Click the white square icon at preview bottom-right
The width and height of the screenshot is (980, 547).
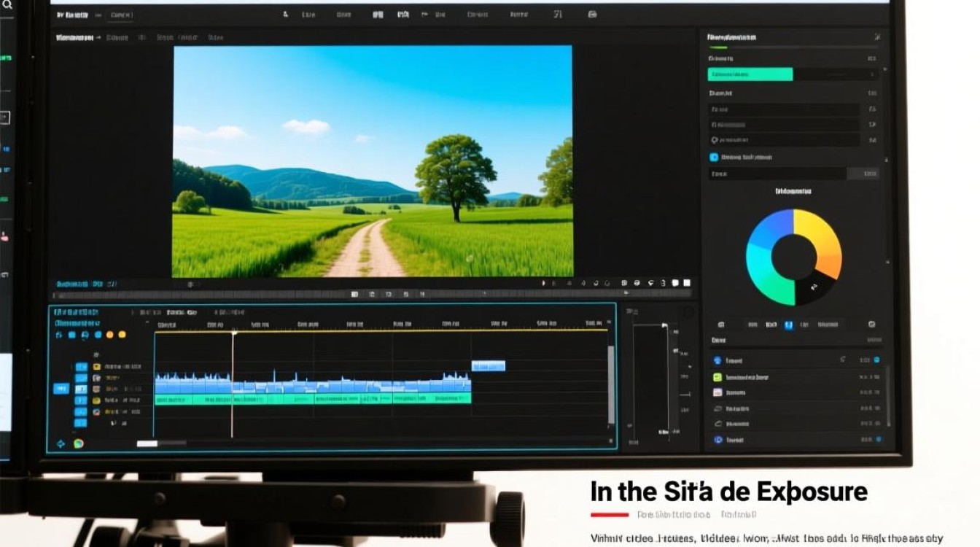pos(686,283)
